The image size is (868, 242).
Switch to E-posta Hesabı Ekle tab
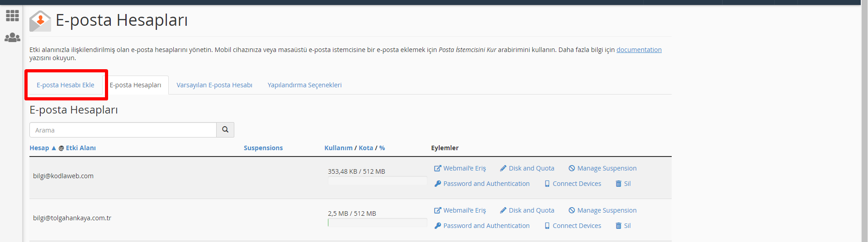(x=66, y=85)
